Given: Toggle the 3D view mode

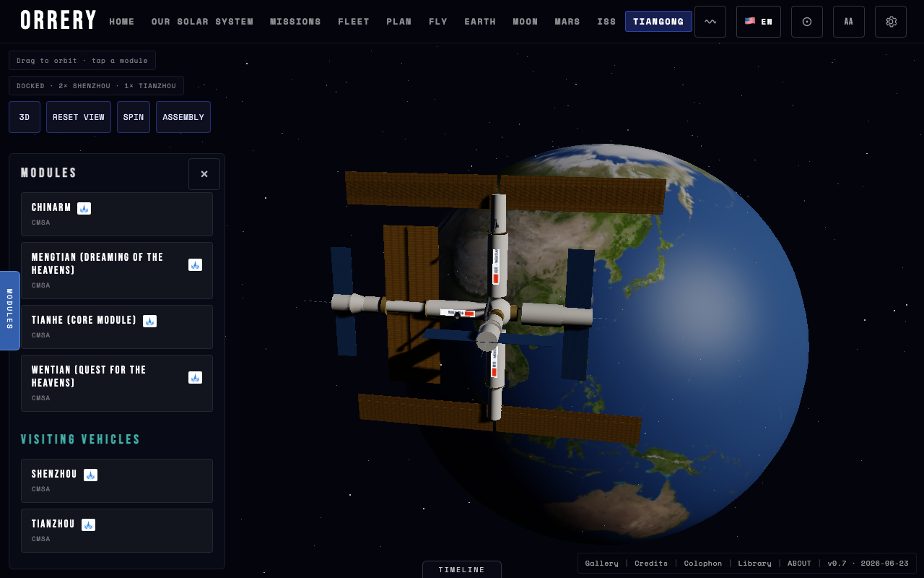Looking at the screenshot, I should pos(25,117).
